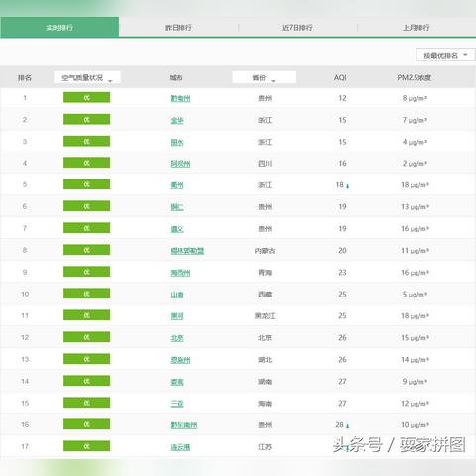Select the 江苏 province cell
This screenshot has height=476, width=476.
(x=265, y=447)
